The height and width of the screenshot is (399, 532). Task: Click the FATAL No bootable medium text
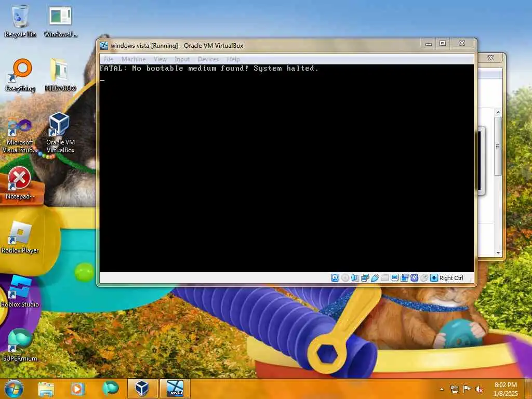[x=209, y=69]
